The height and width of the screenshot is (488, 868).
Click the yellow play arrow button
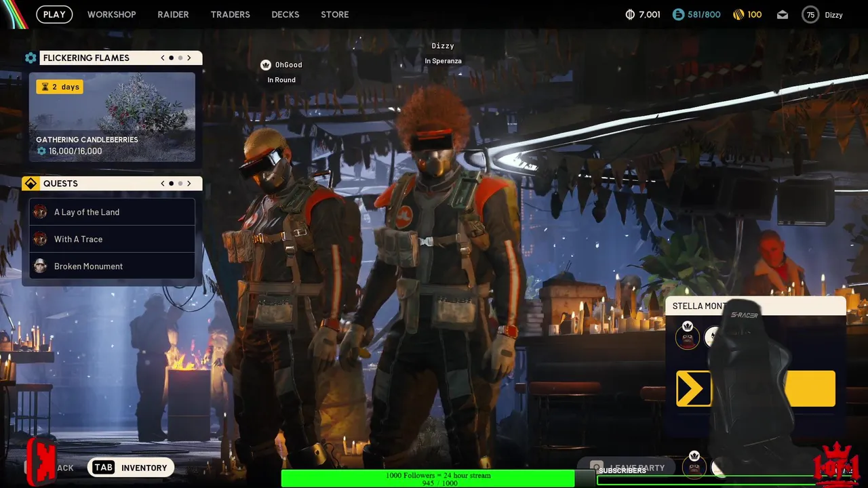694,389
